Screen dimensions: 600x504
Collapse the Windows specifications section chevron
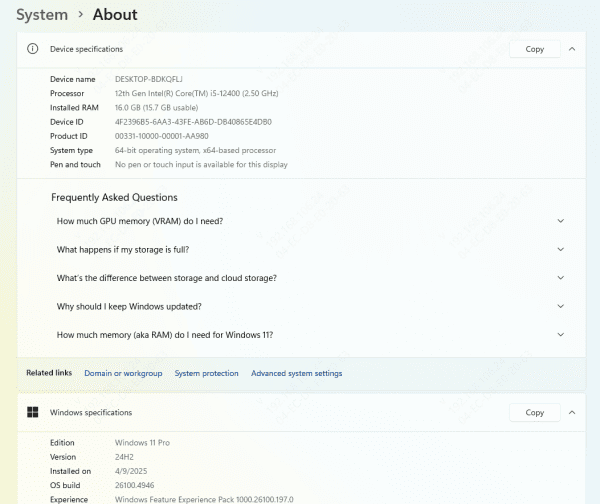click(572, 412)
